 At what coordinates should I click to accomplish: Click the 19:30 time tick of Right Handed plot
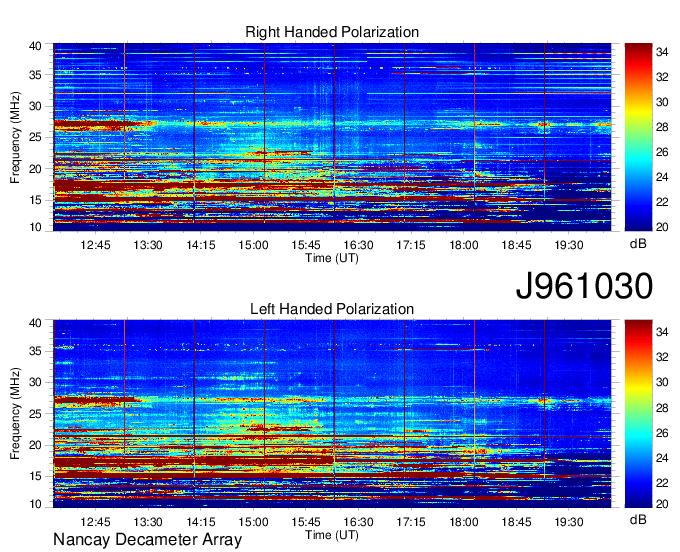click(569, 245)
